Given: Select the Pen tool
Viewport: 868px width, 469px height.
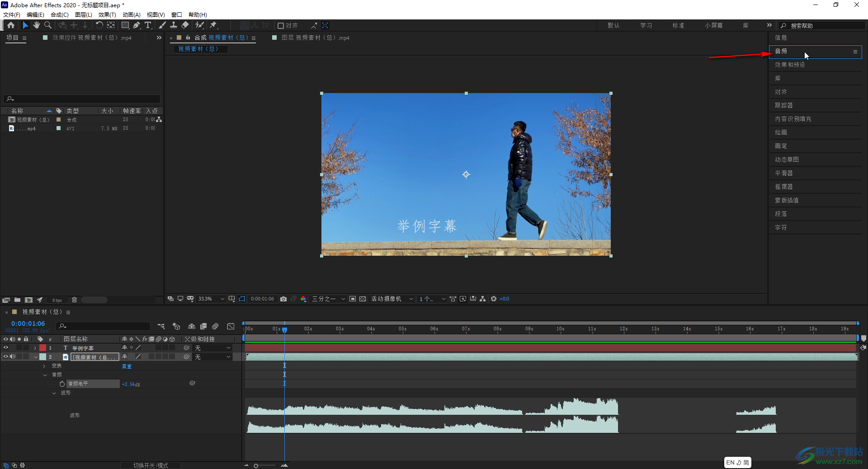Looking at the screenshot, I should coord(137,25).
